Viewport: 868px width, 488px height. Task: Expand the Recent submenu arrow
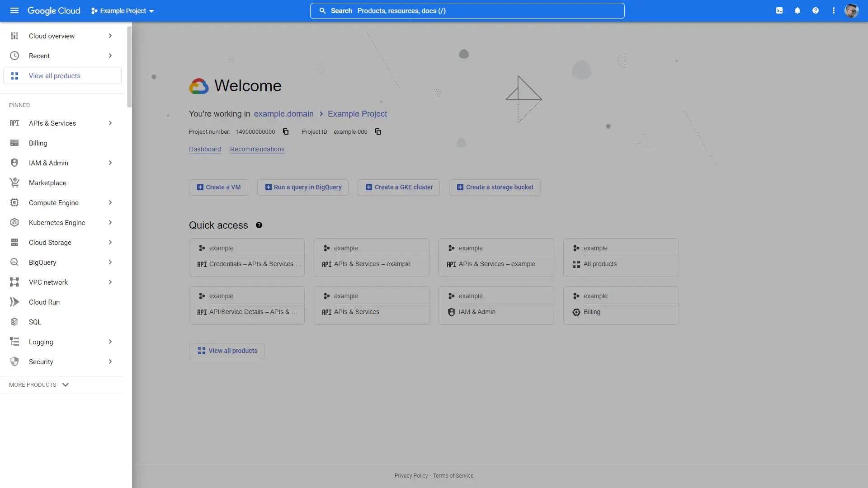(110, 56)
